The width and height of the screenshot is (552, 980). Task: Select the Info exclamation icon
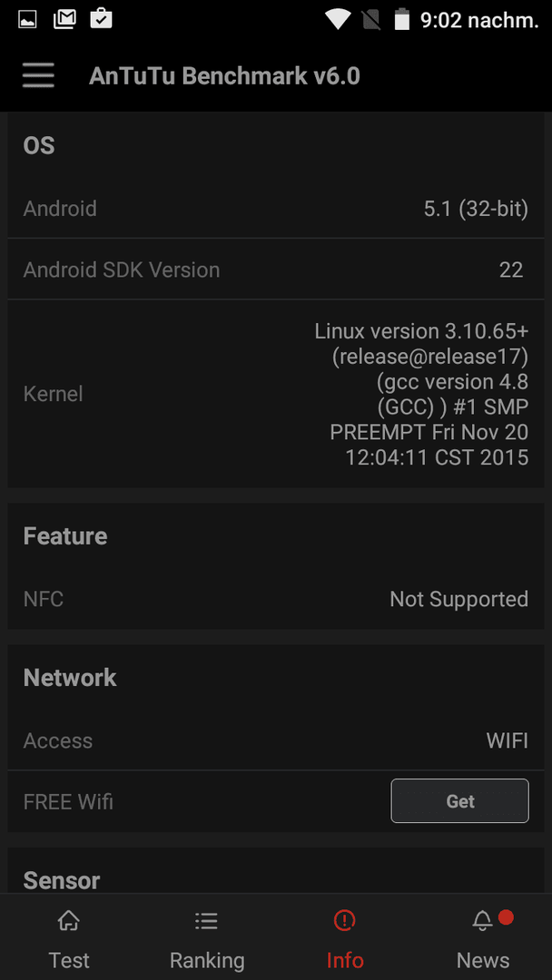tap(344, 921)
